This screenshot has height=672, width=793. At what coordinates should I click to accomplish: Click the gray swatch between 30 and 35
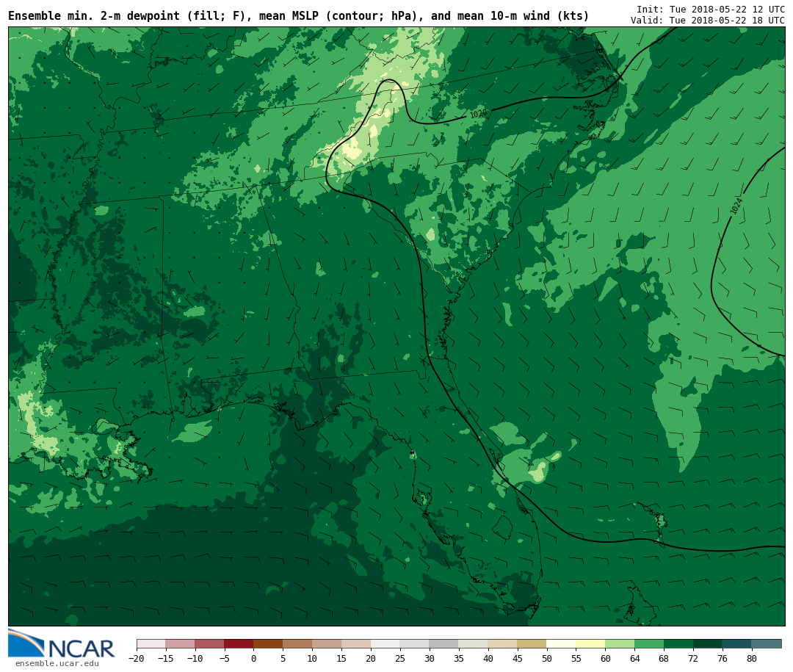click(x=443, y=644)
